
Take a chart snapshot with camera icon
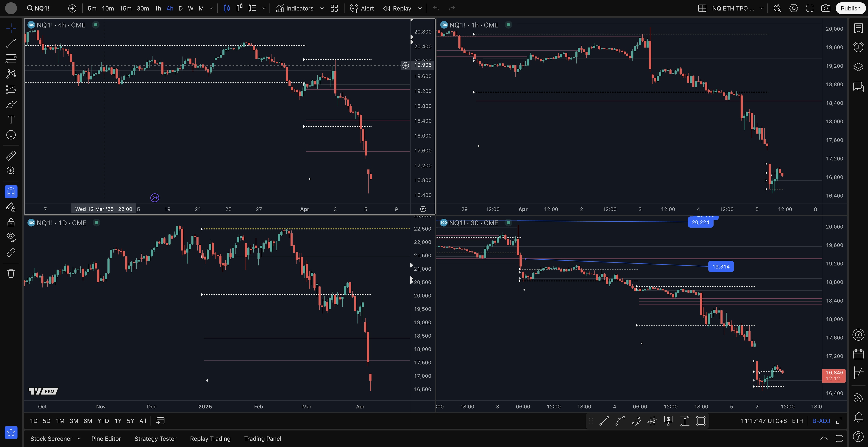(826, 8)
